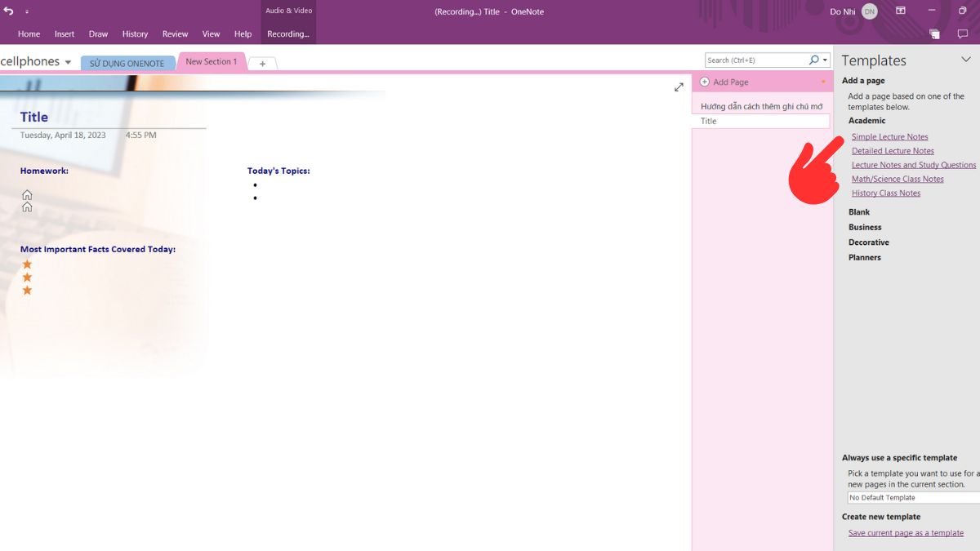Switch to the View ribbon tab
Screen dimensions: 980x551
coord(211,34)
